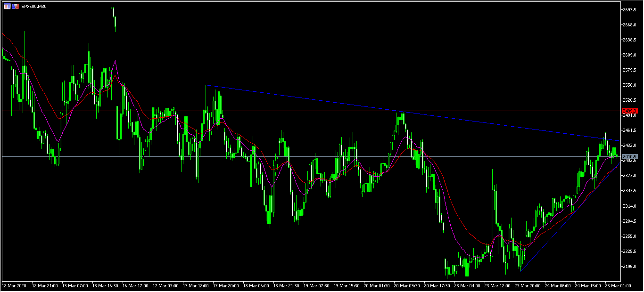Click the 2343.5 price scale value

pos(630,190)
